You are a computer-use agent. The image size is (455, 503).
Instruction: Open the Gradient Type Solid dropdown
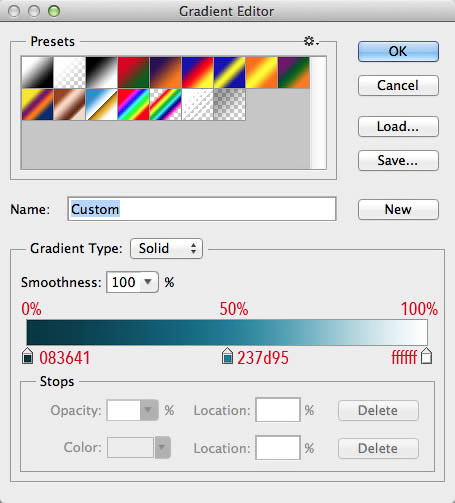[x=166, y=249]
